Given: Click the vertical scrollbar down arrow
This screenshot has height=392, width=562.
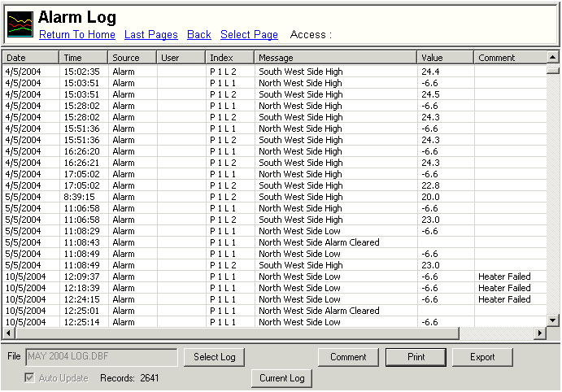Looking at the screenshot, I should [x=552, y=320].
